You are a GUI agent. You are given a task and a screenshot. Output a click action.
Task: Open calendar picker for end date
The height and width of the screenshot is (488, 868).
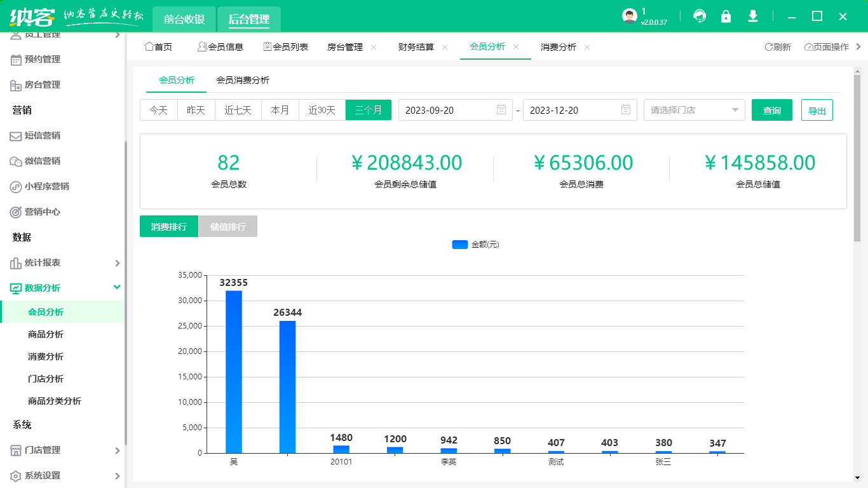(625, 110)
